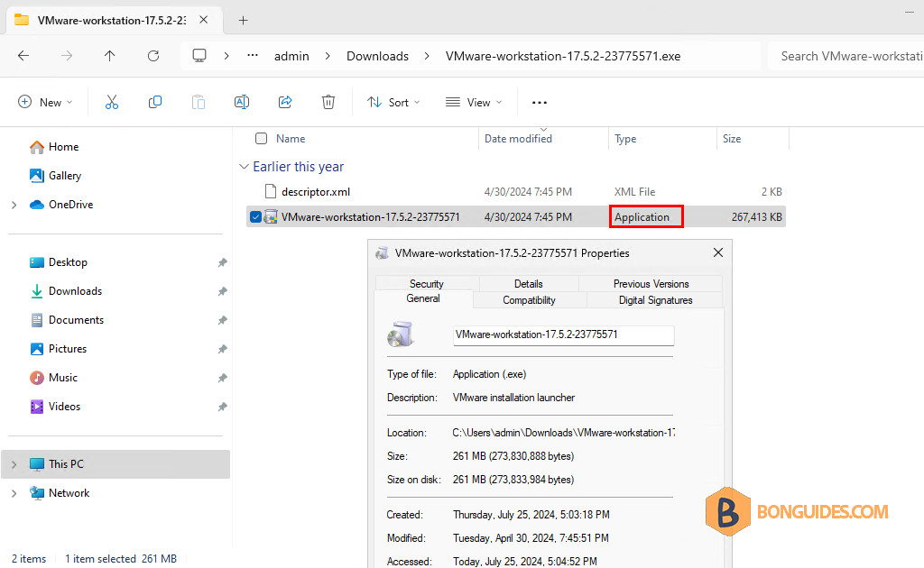Open Videos in the sidebar
924x568 pixels.
coord(55,406)
